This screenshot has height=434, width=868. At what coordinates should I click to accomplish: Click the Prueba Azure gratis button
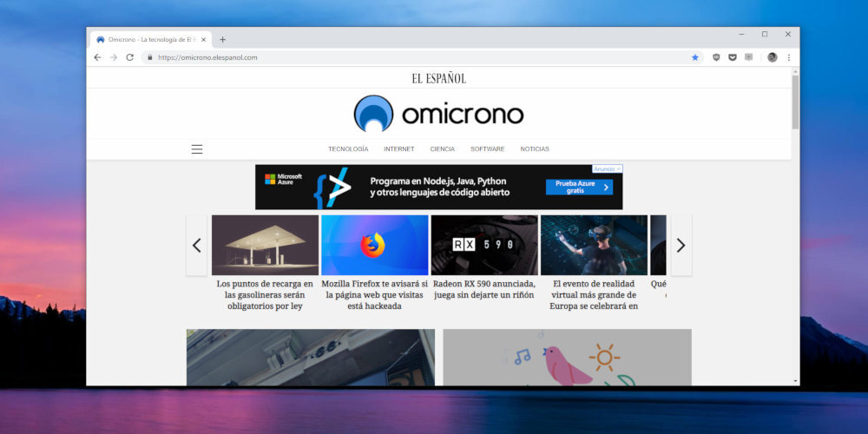click(x=578, y=187)
